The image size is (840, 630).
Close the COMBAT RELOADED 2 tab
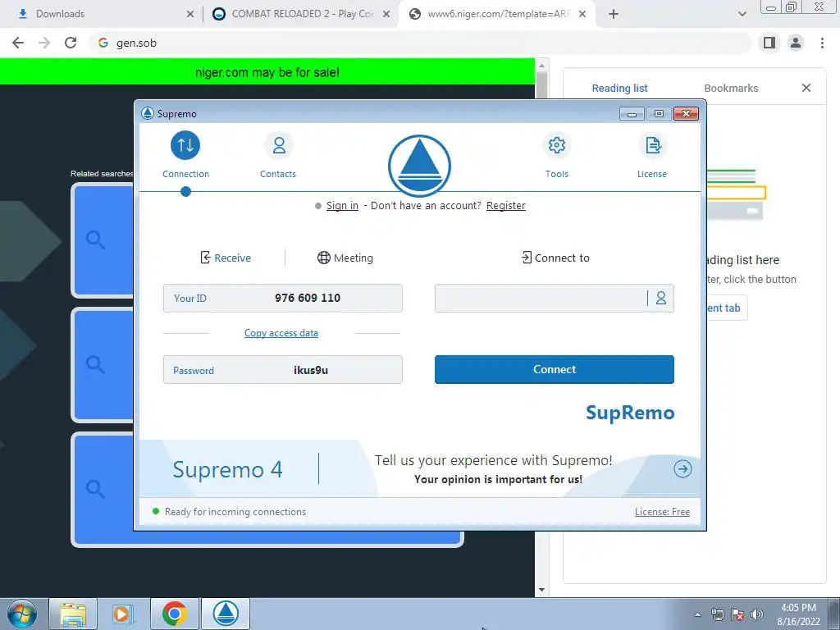click(386, 14)
